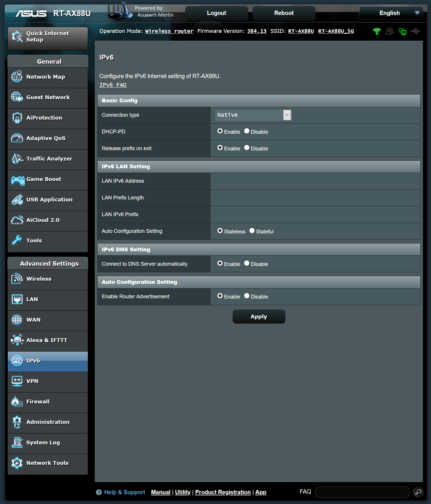
Task: Click the System Log notepad icon
Action: (x=17, y=442)
